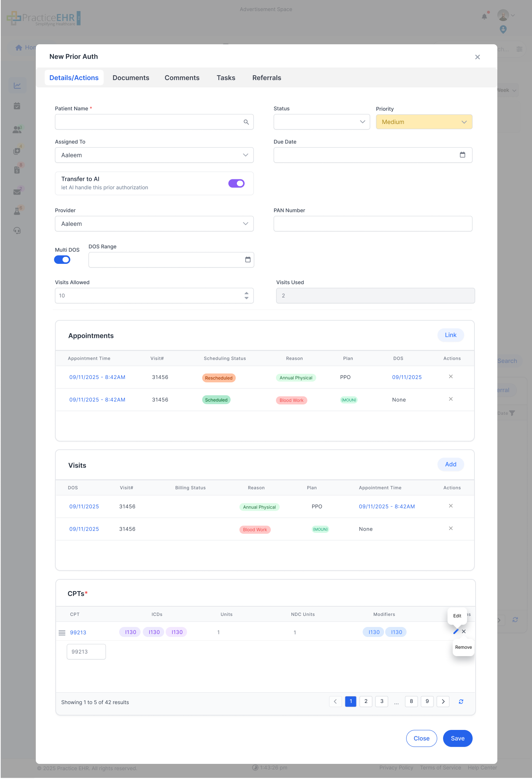Remove the Blood Work visit row
This screenshot has height=779, width=532.
click(451, 528)
